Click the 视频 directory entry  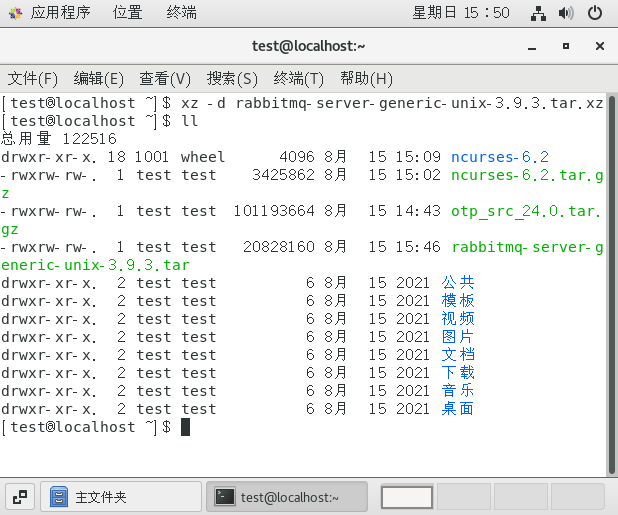[458, 319]
